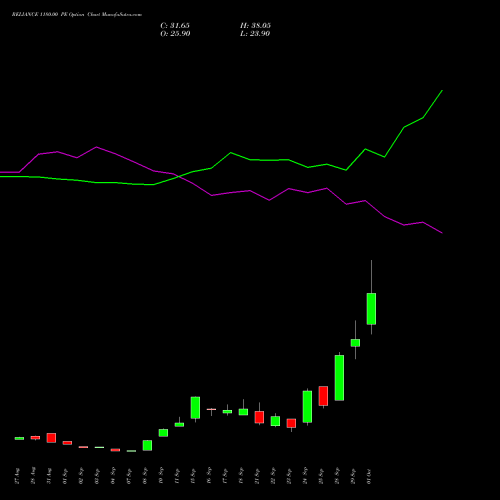Select the close value C: 31.65
Image resolution: width=500 pixels, height=500 pixels.
[x=175, y=26]
